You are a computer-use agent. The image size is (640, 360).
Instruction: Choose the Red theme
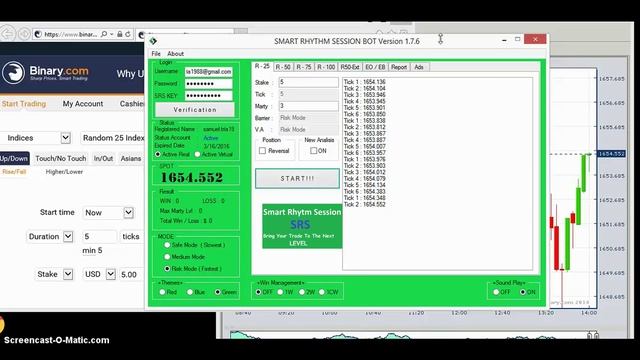click(162, 292)
